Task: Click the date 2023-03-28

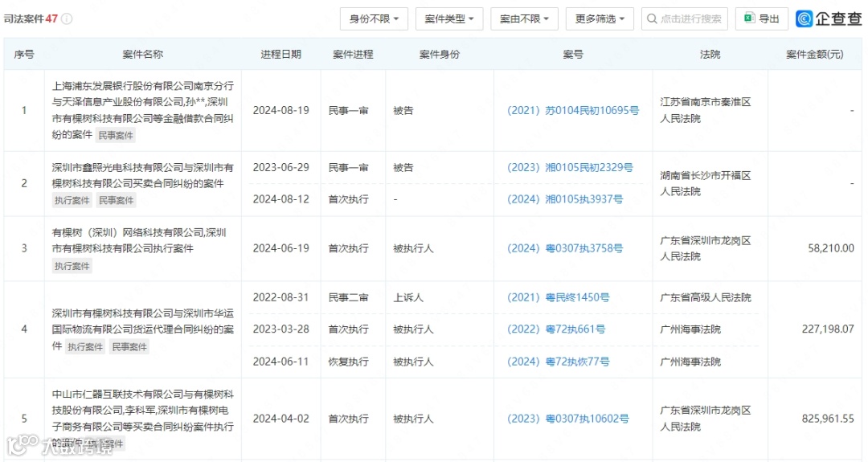Action: [x=280, y=329]
